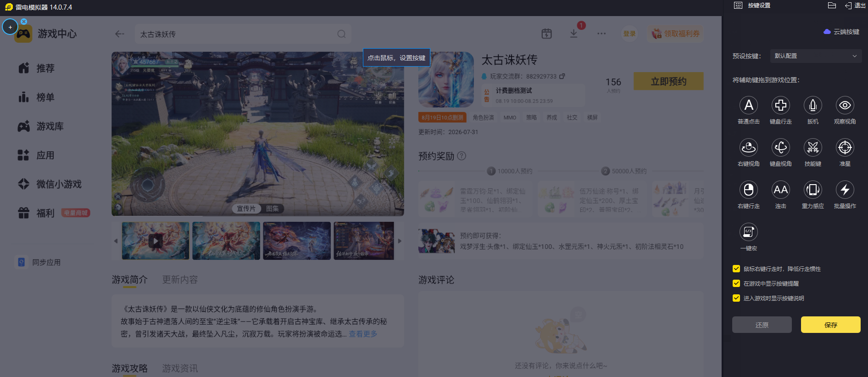Switch to the 游戏资讯 tab
This screenshot has height=377, width=868.
180,368
